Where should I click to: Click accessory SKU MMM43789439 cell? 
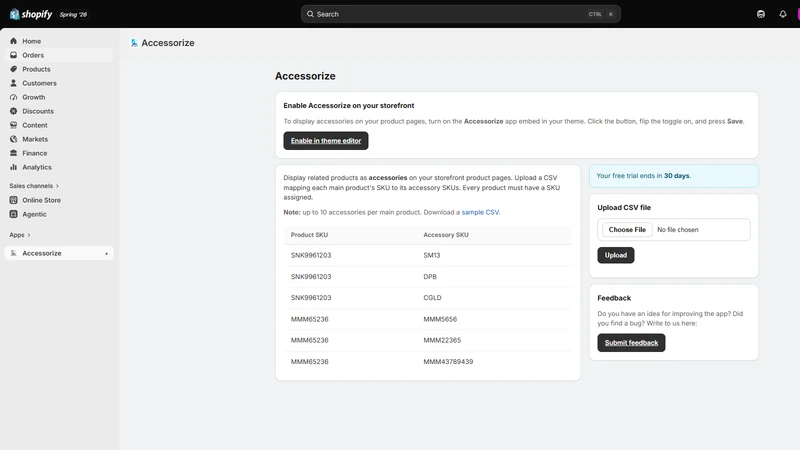pos(448,362)
